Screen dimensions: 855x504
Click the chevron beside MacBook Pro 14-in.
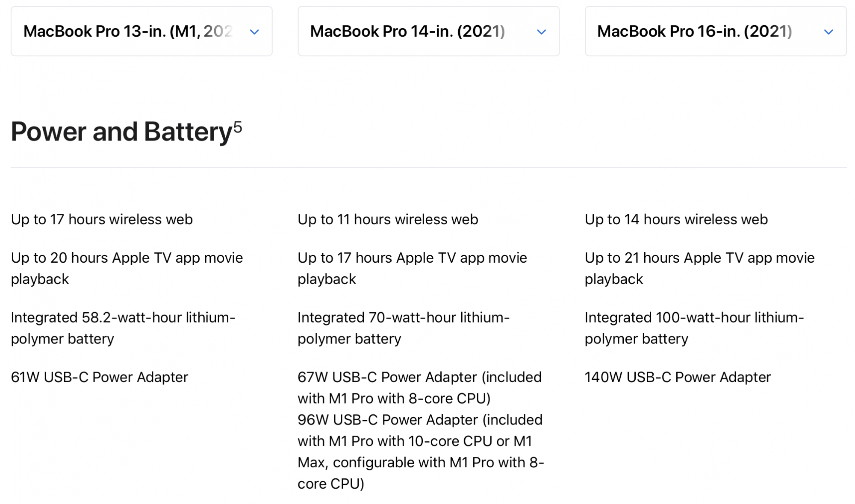541,32
